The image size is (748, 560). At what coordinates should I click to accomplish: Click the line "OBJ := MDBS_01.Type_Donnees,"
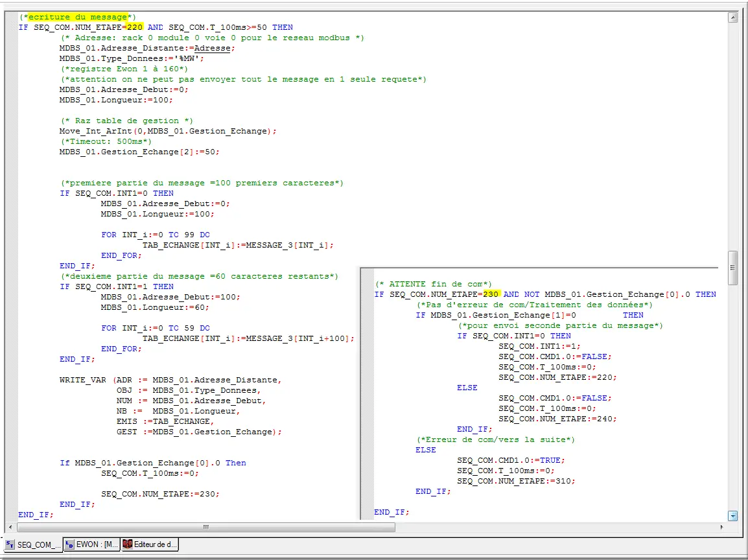(x=189, y=391)
